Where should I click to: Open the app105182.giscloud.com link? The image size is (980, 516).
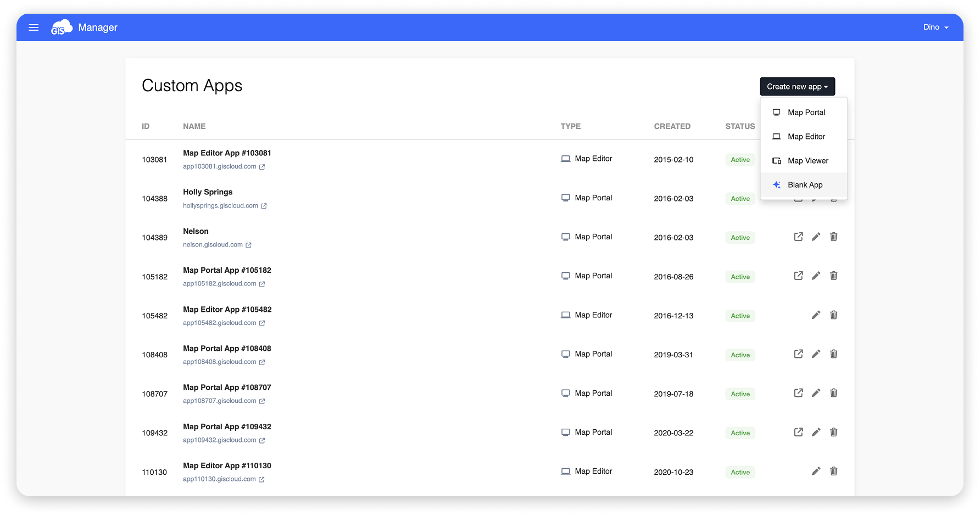click(x=224, y=284)
